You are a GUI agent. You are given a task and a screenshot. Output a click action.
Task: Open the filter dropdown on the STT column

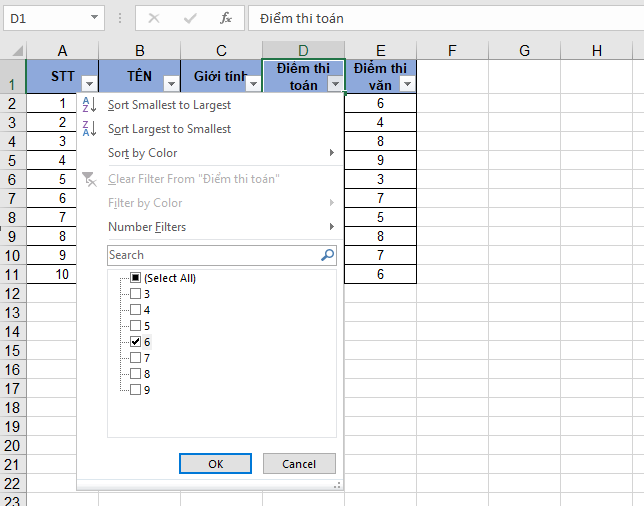89,85
